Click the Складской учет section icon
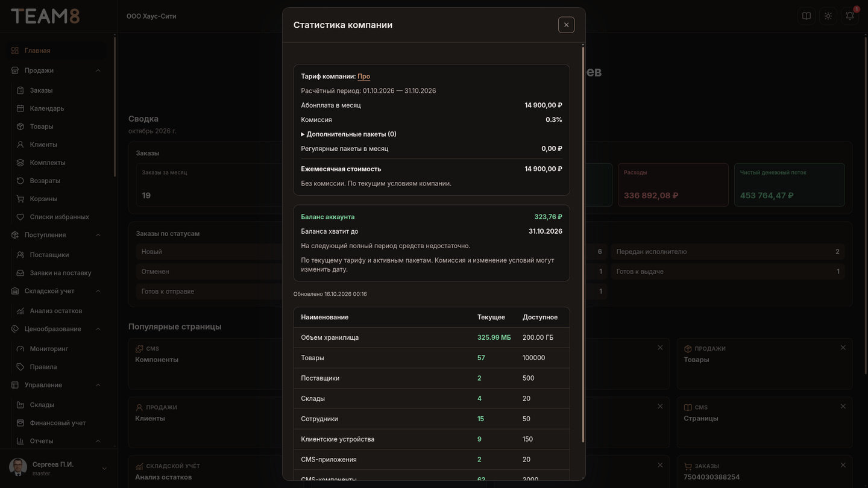The image size is (868, 488). pos(15,291)
